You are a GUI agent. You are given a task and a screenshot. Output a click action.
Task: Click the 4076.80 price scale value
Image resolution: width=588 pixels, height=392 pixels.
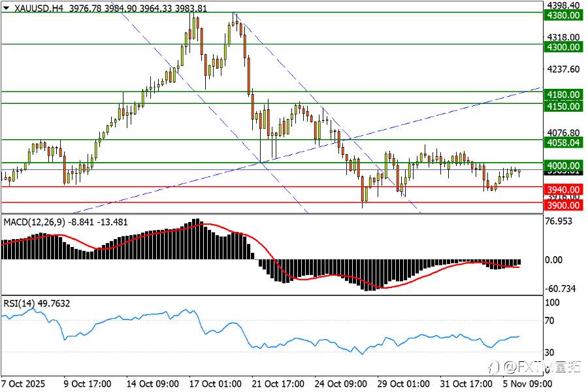[x=563, y=133]
